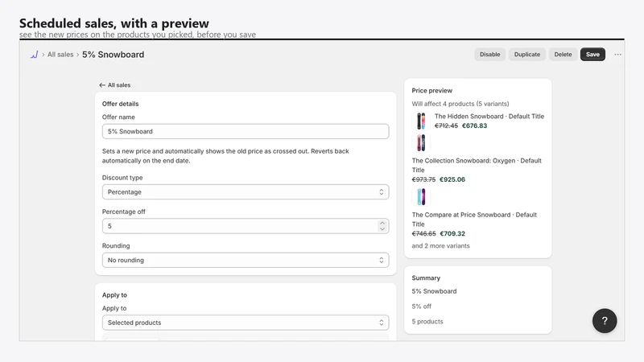644x362 pixels.
Task: Increase Percentage off with up stepper
Action: [382, 223]
